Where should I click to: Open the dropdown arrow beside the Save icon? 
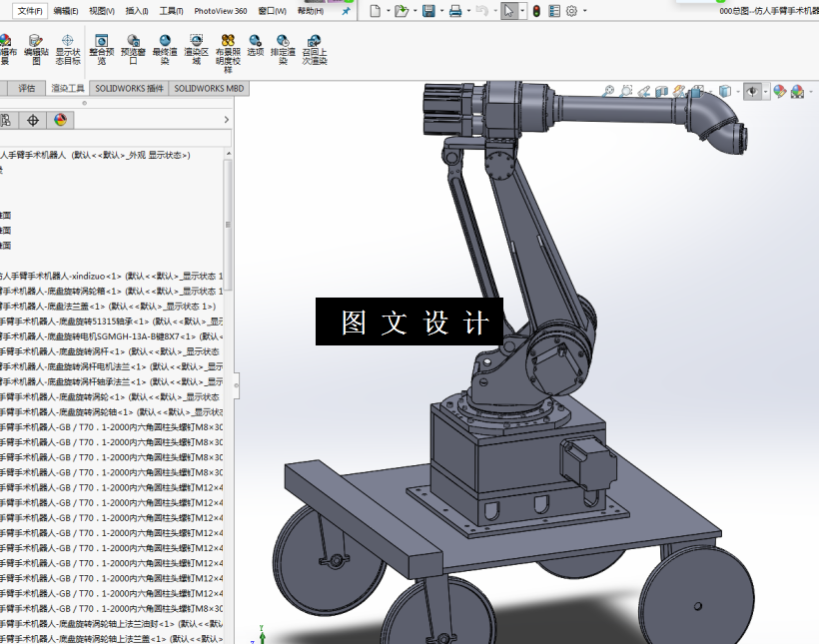442,11
